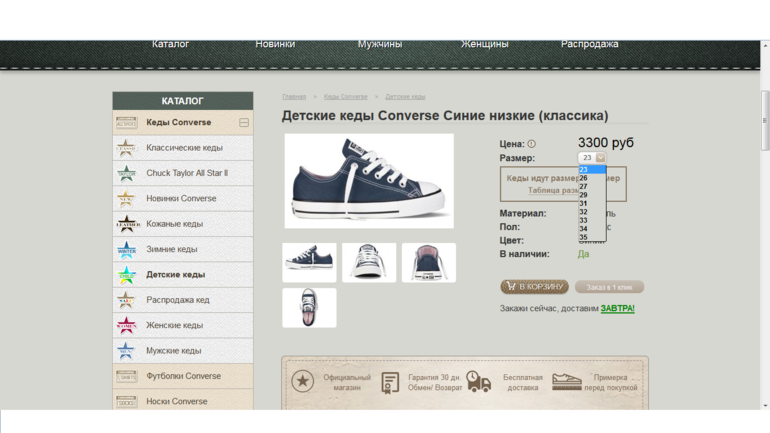Open the Распродажа menu in top navigation
This screenshot has width=770, height=433.
589,44
